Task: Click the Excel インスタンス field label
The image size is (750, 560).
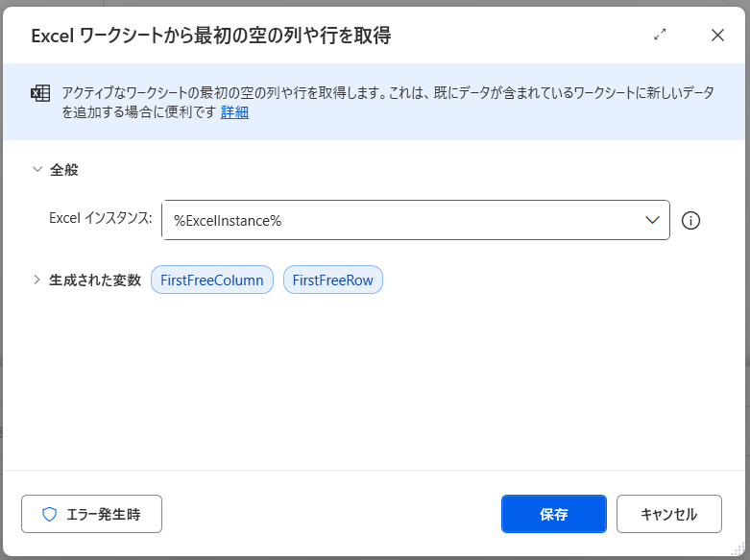Action: 100,218
